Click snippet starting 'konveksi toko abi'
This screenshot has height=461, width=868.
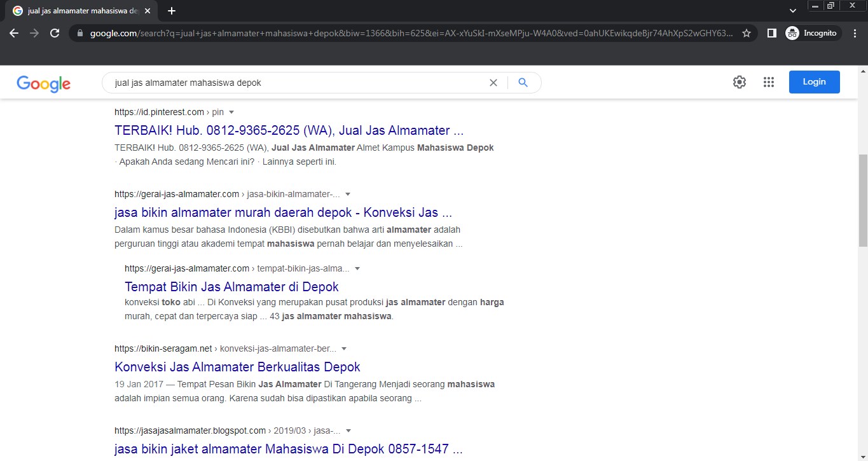(x=314, y=310)
